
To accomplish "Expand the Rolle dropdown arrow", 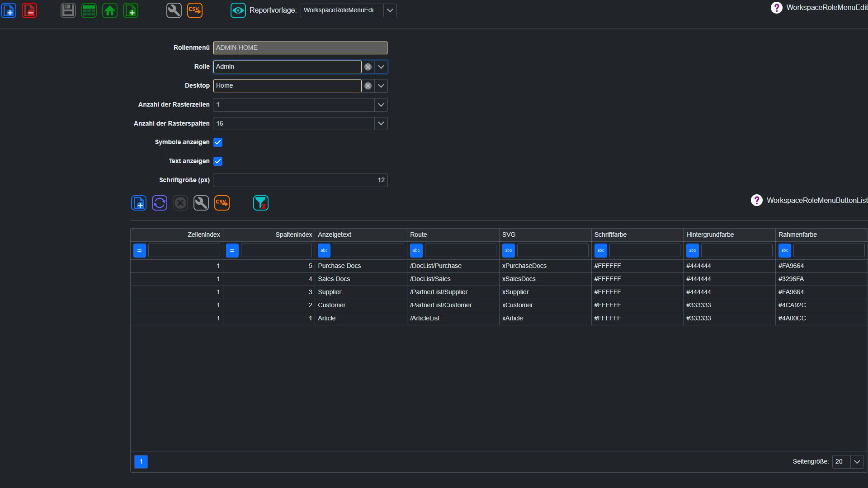I will (381, 67).
